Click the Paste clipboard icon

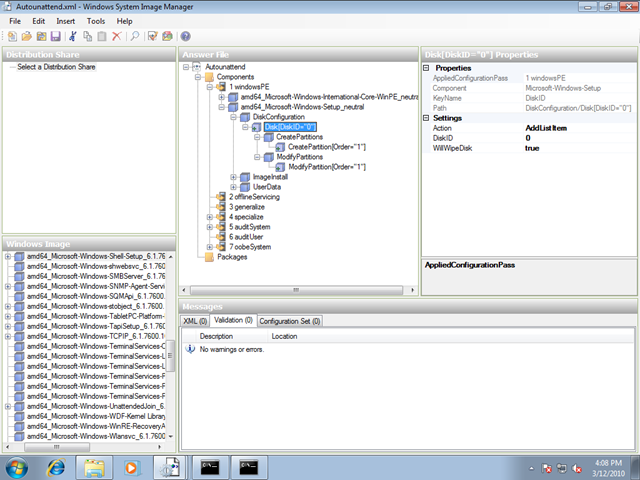102,36
